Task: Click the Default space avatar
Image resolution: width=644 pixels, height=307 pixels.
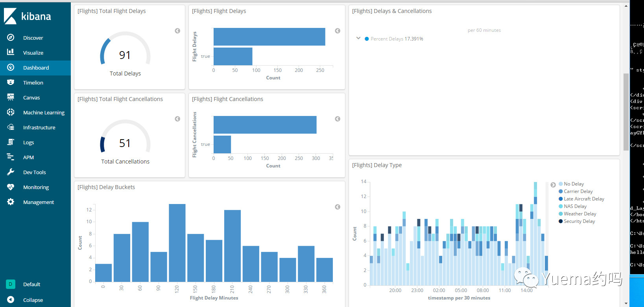Action: tap(11, 284)
